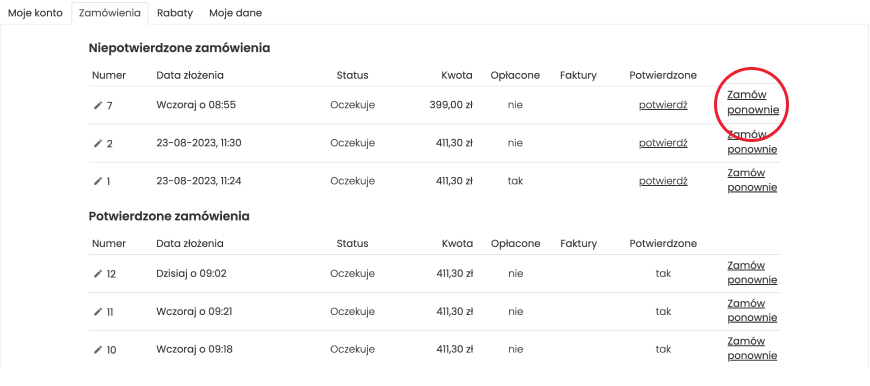Image resolution: width=870 pixels, height=386 pixels.
Task: Switch to the Rabaty tab
Action: 175,13
